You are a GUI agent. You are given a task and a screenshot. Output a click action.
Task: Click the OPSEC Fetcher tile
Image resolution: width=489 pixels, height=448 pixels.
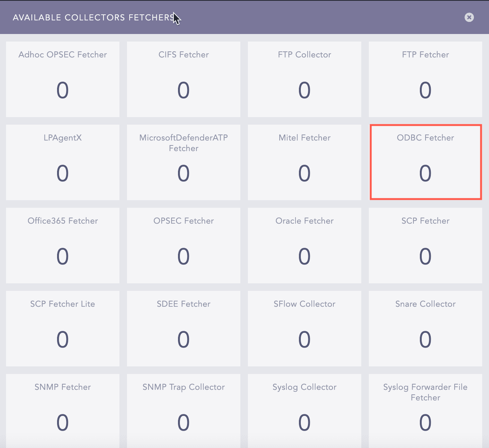point(184,246)
